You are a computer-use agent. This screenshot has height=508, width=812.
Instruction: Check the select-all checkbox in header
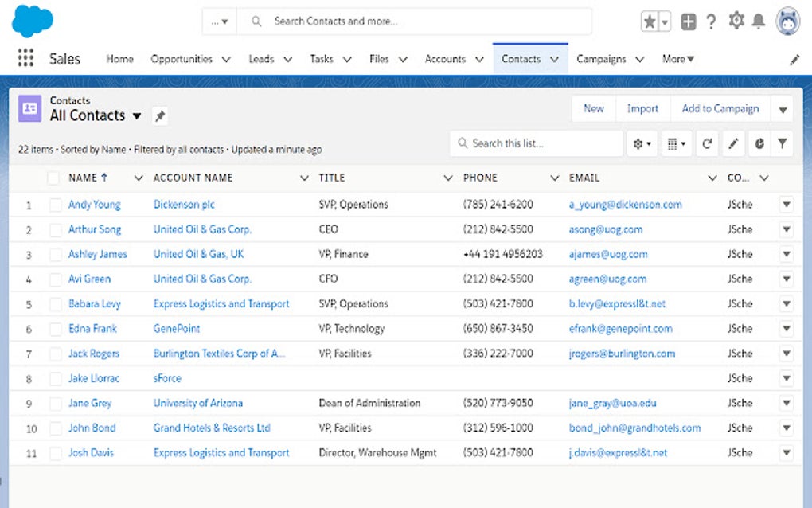[x=53, y=178]
